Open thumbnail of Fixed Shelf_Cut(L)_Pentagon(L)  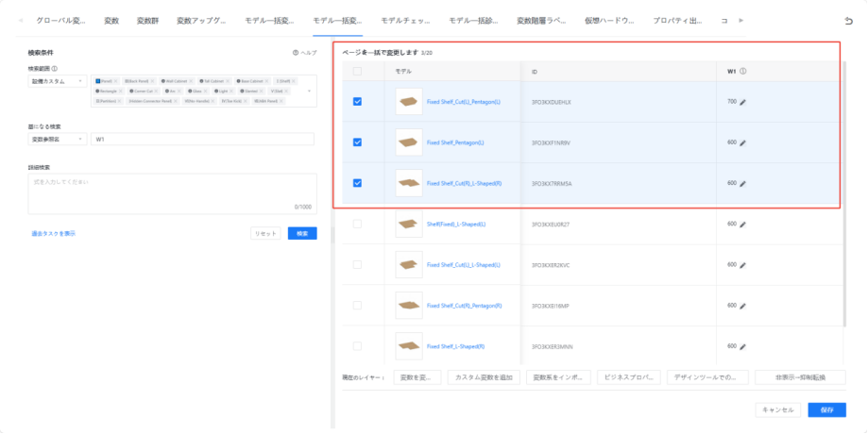click(409, 102)
